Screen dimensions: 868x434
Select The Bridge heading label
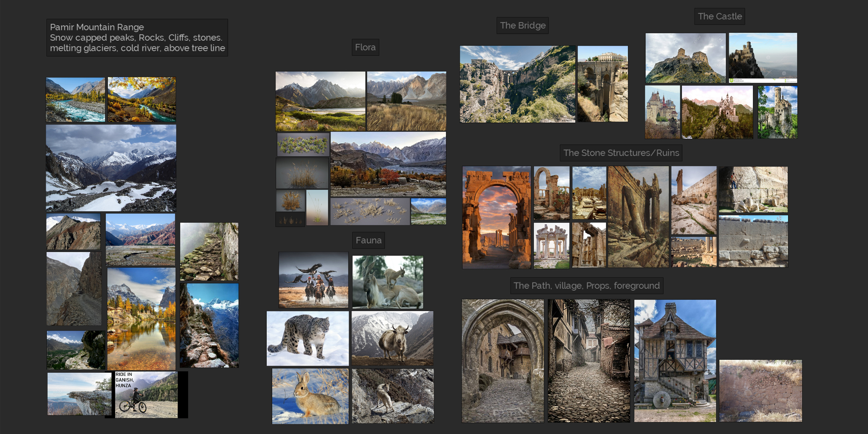pos(523,26)
